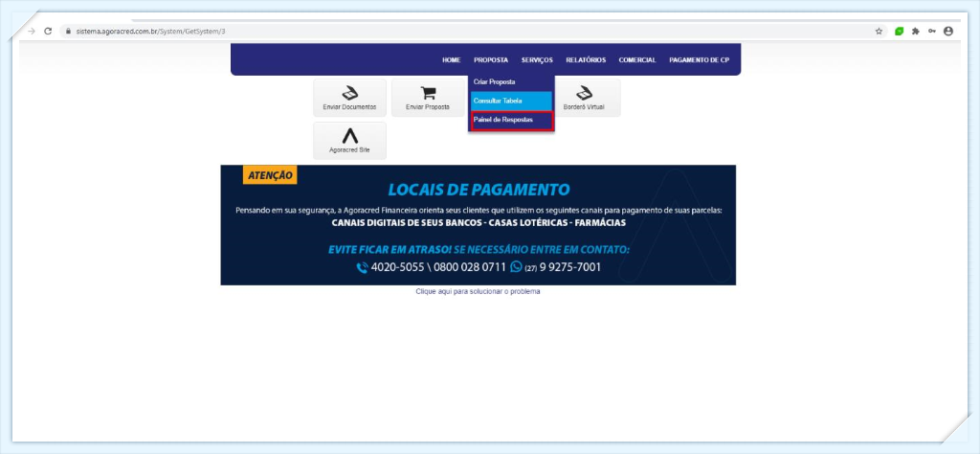Click the Enviar Documentos scanner tile
This screenshot has width=980, height=454.
click(349, 98)
